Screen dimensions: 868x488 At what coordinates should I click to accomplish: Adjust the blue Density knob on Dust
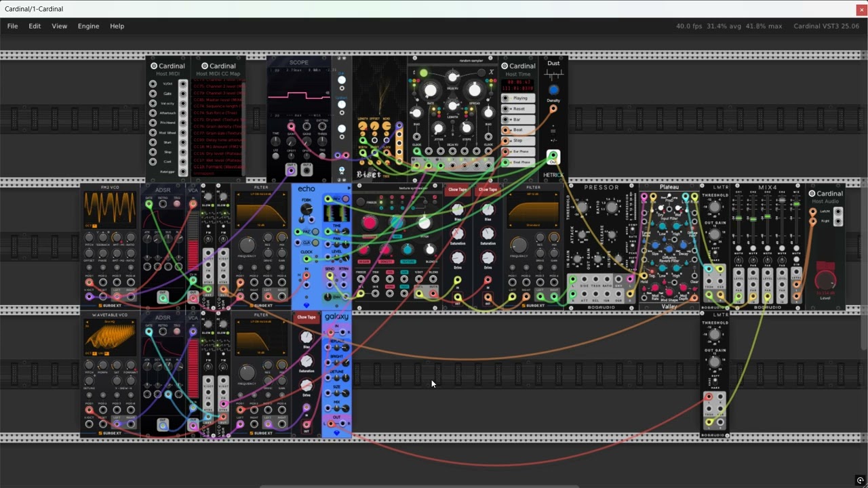tap(554, 90)
